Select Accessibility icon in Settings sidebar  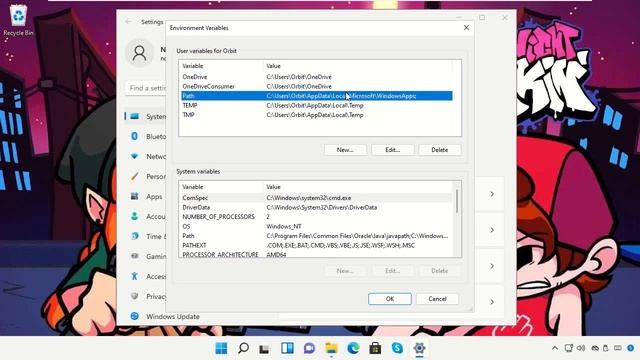click(x=134, y=276)
